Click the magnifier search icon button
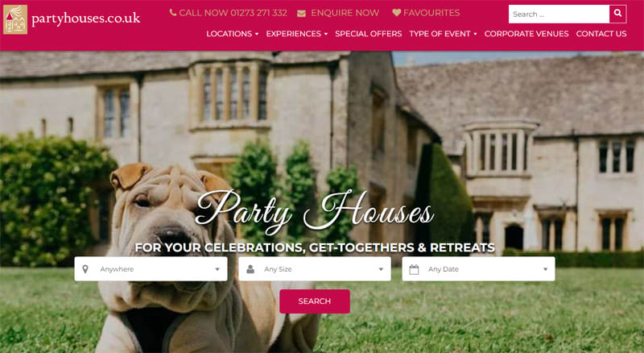Screen dimensions: 644x353 tap(617, 14)
